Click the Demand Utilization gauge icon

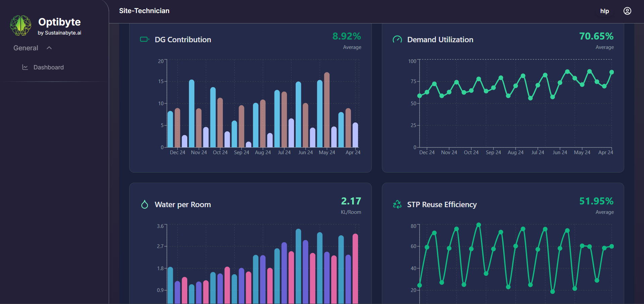(397, 40)
